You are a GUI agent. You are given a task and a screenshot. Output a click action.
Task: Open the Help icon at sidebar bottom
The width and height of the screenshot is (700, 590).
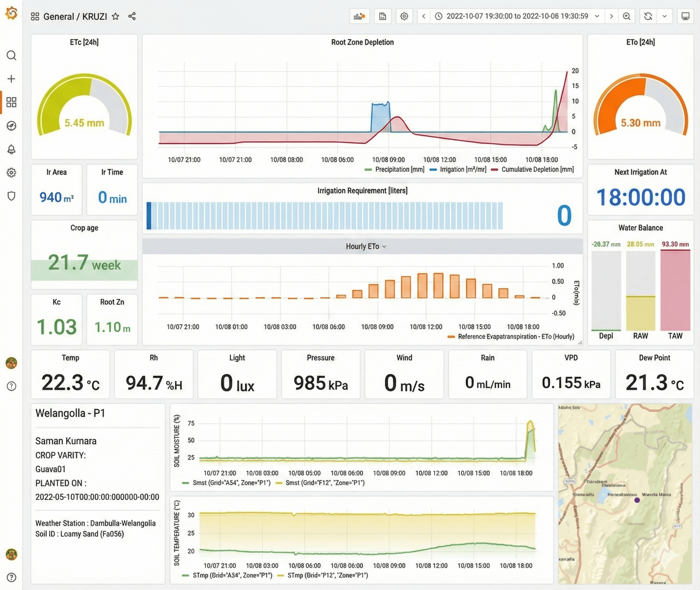12,577
